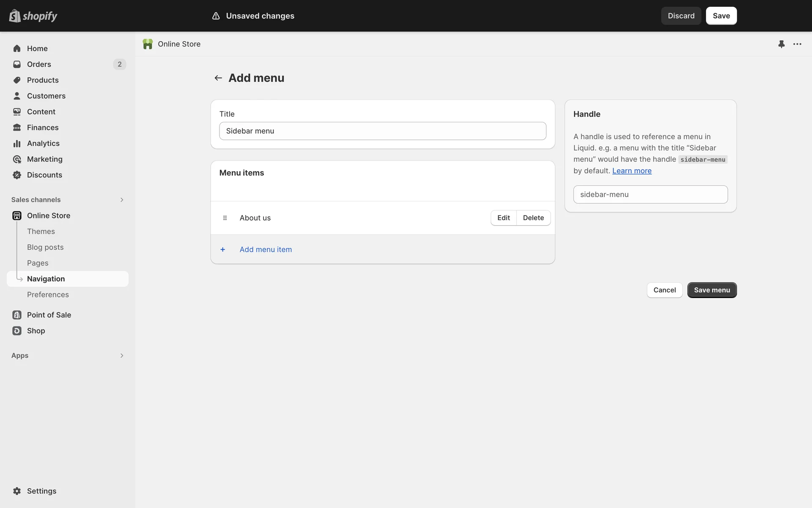Image resolution: width=812 pixels, height=508 pixels.
Task: Go to Themes under Online Store
Action: pyautogui.click(x=41, y=232)
